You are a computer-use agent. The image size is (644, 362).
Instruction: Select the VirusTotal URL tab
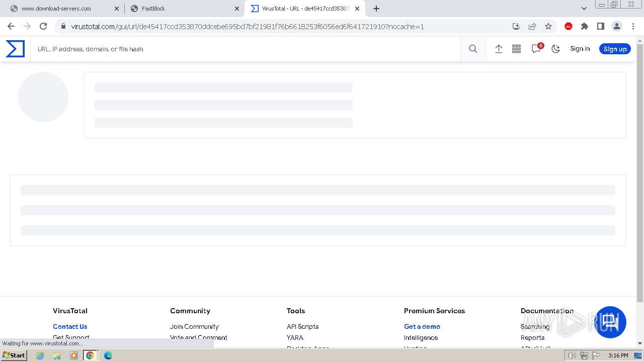click(305, 9)
